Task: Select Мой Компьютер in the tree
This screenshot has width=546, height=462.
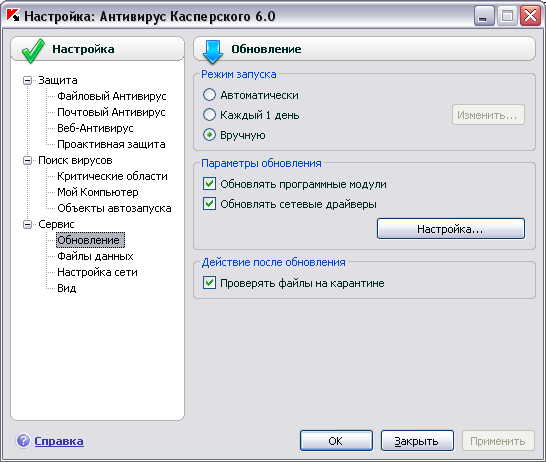Action: 98,192
